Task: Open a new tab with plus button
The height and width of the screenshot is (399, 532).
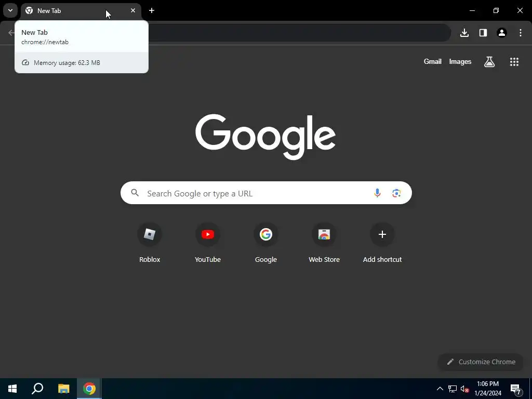Action: pyautogui.click(x=152, y=10)
